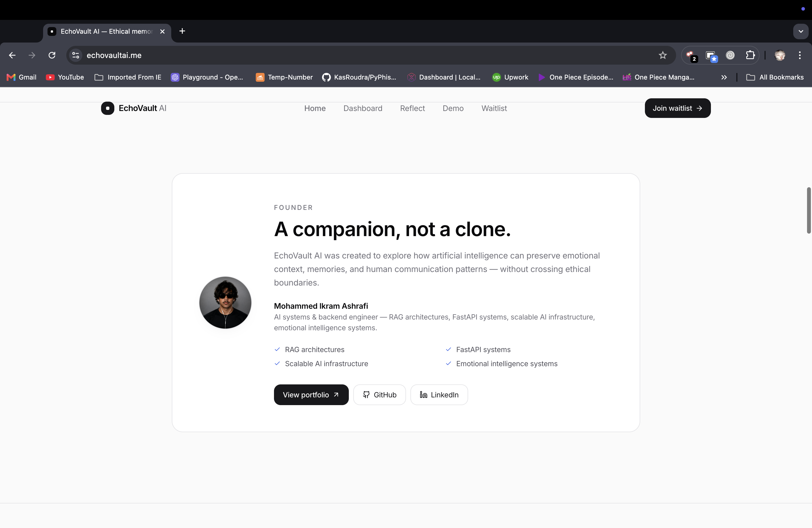Open One Piece Manga... bookmark
This screenshot has height=528, width=812.
coord(658,77)
